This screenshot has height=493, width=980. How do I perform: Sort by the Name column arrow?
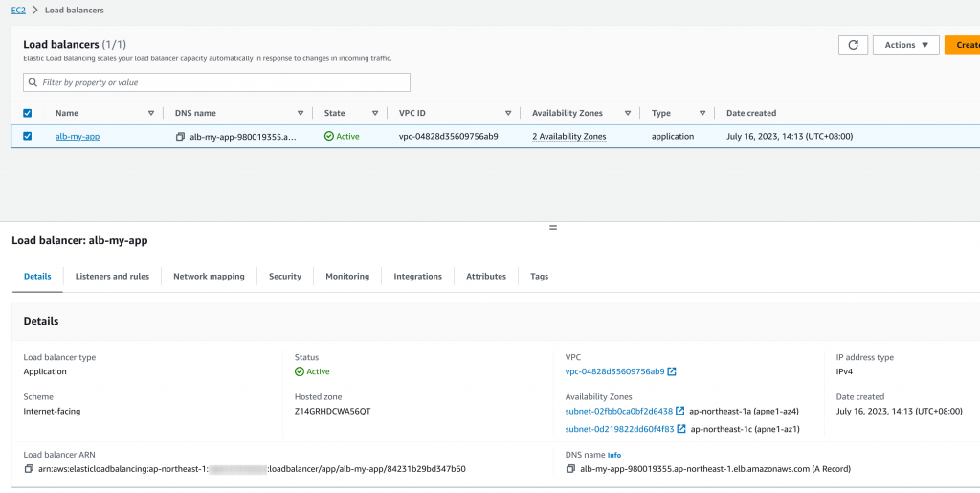tap(151, 113)
